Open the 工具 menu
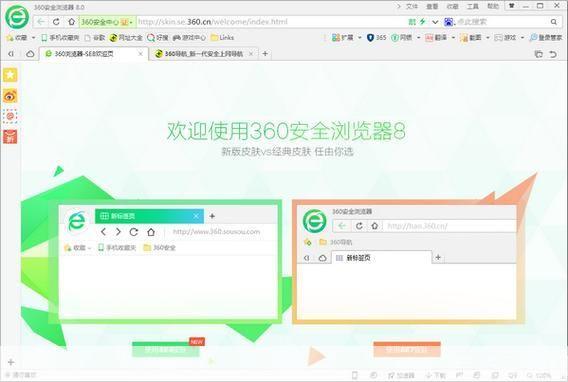 [472, 6]
